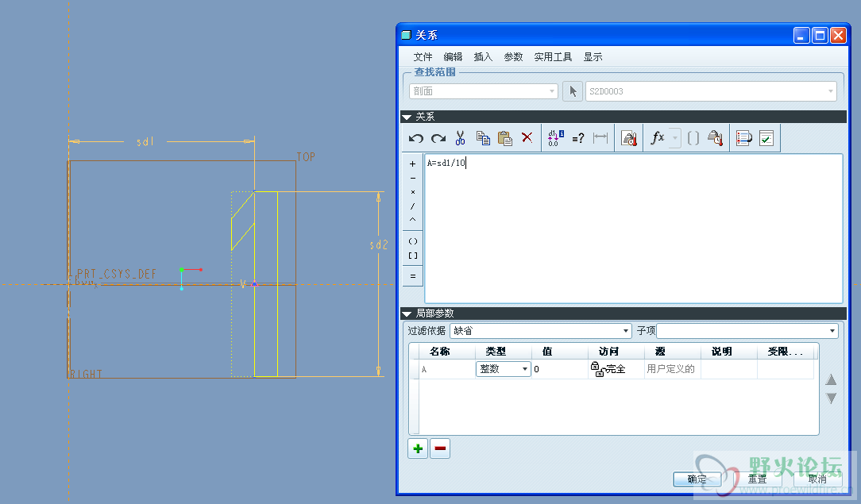Viewport: 861px width, 504px height.
Task: Click the sort relations icon
Action: [744, 138]
